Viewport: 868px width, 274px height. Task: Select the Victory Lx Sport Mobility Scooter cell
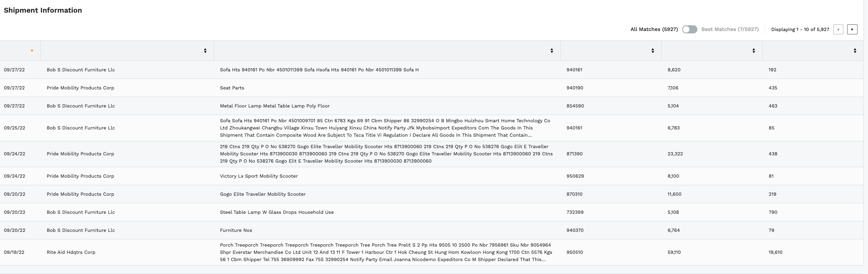(259, 176)
